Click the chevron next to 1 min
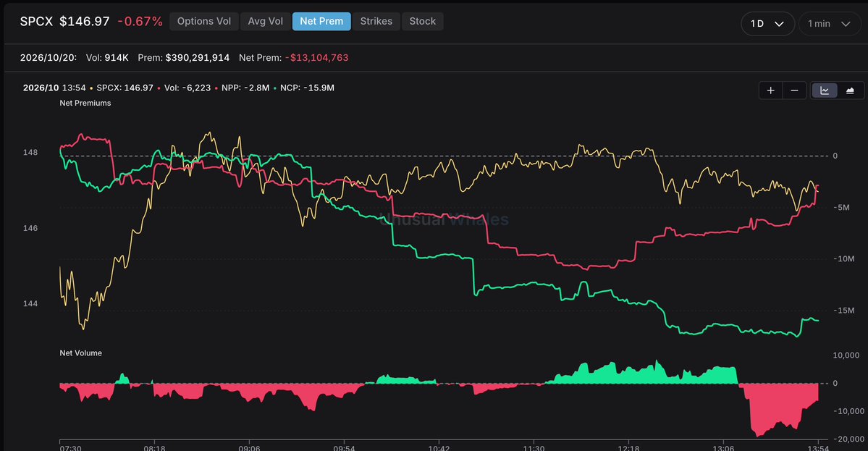Image resolution: width=868 pixels, height=451 pixels. 846,24
